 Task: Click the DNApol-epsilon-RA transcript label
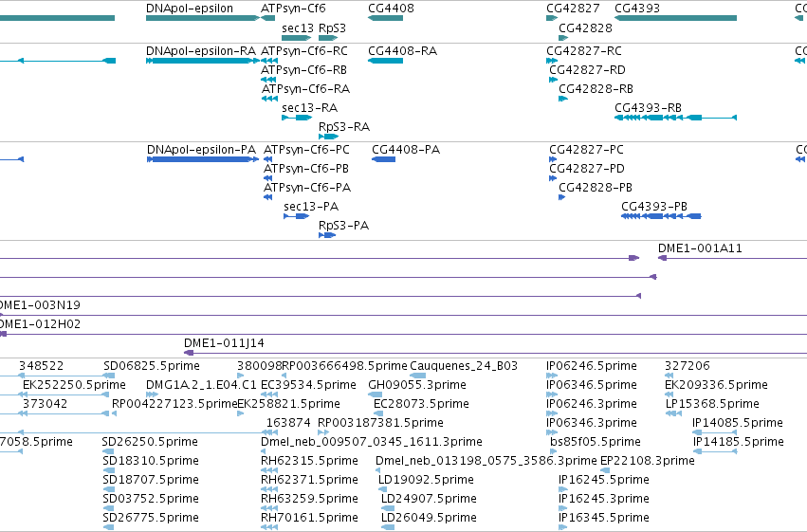click(x=201, y=51)
